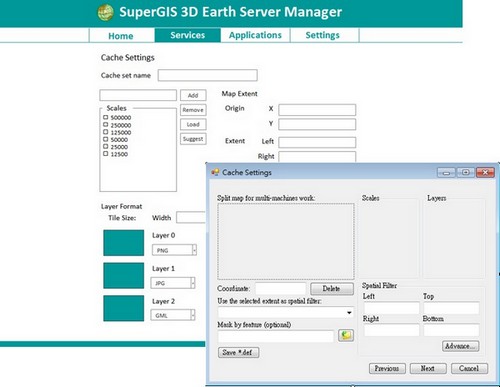Click the Mask by feature input field

pyautogui.click(x=276, y=336)
